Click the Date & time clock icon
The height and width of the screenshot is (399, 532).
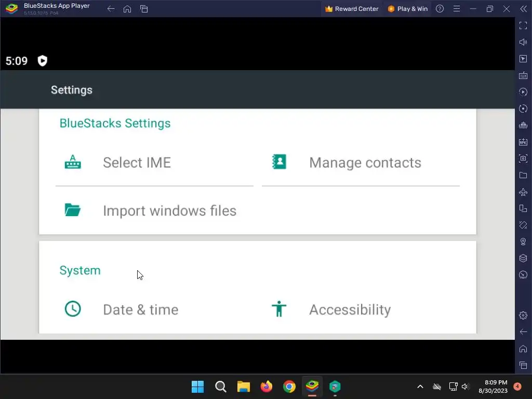tap(73, 309)
